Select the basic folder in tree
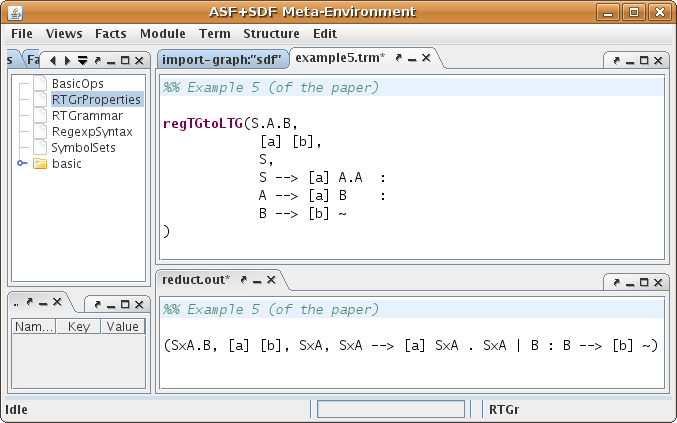The image size is (677, 423). pos(66,164)
